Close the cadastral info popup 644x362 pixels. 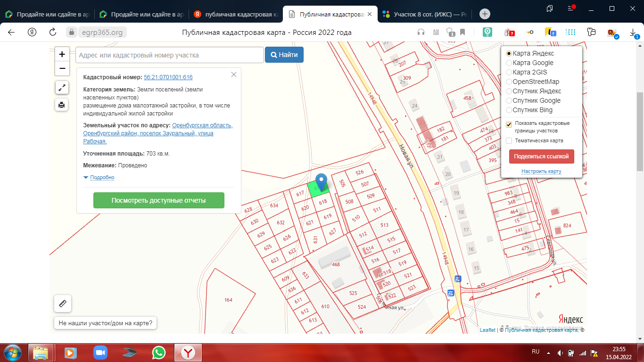(x=233, y=74)
